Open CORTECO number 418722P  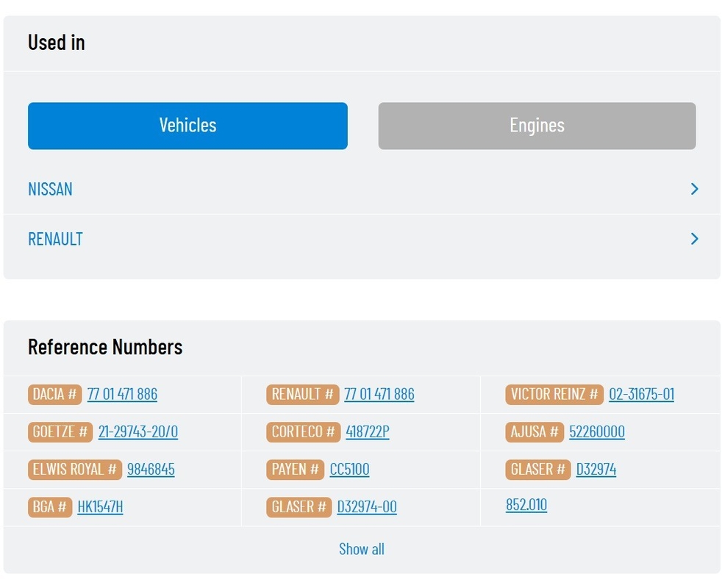(368, 432)
